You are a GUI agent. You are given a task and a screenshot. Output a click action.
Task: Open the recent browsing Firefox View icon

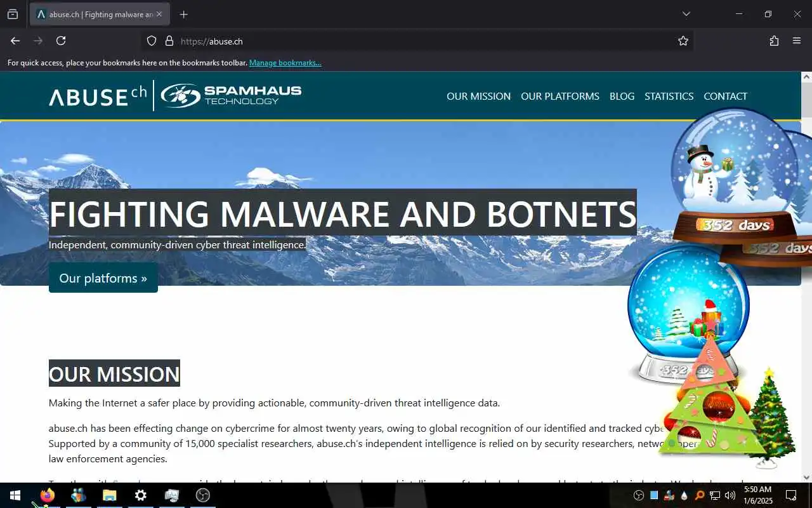tap(13, 14)
